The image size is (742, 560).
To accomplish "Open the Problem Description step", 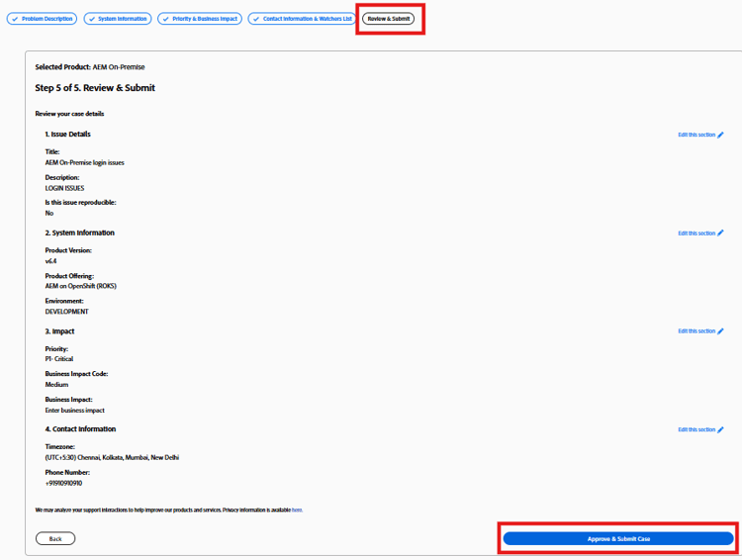I will (42, 19).
